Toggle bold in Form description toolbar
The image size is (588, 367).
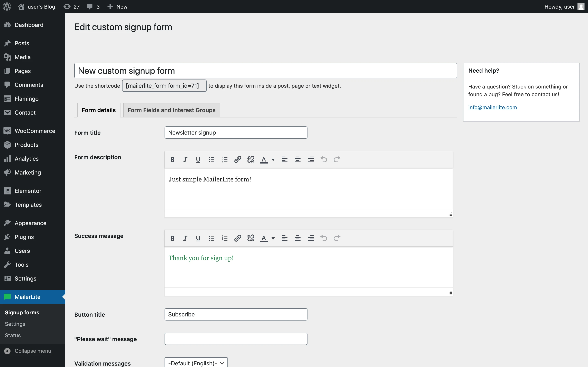(172, 159)
